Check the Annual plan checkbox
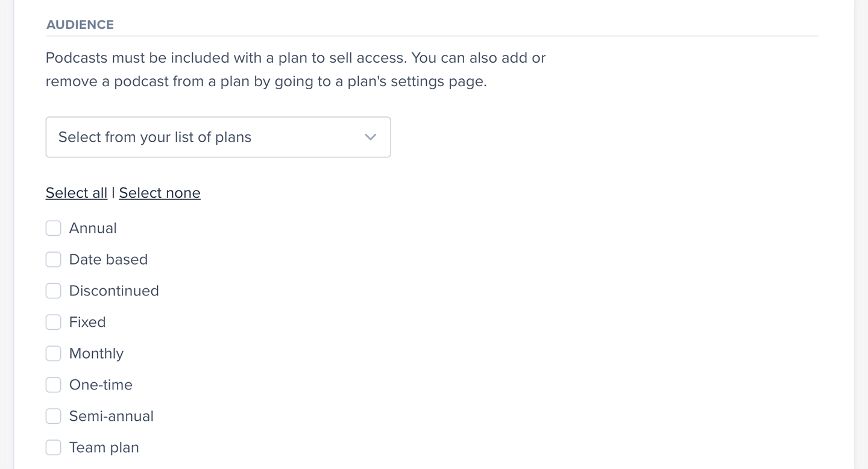Screen dimensions: 868x469 click(x=54, y=228)
